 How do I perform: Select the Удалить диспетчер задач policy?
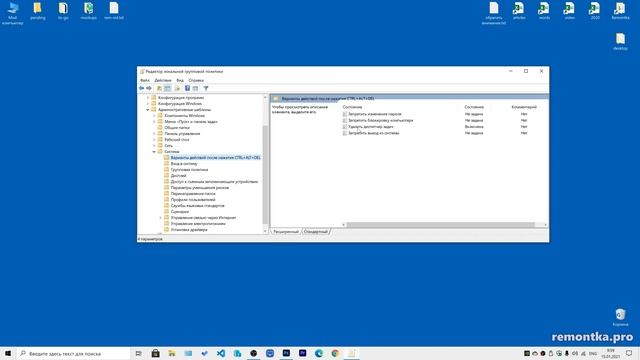pos(371,127)
